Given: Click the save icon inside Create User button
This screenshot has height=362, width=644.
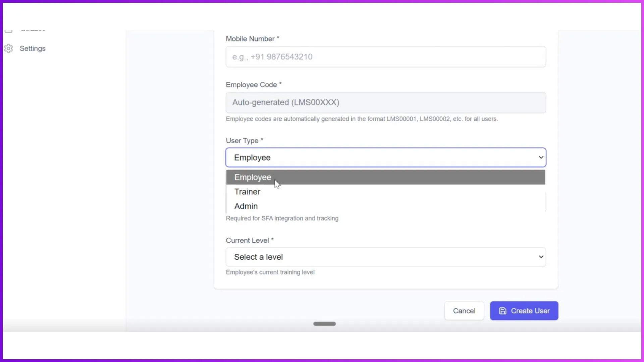Looking at the screenshot, I should pos(503,311).
